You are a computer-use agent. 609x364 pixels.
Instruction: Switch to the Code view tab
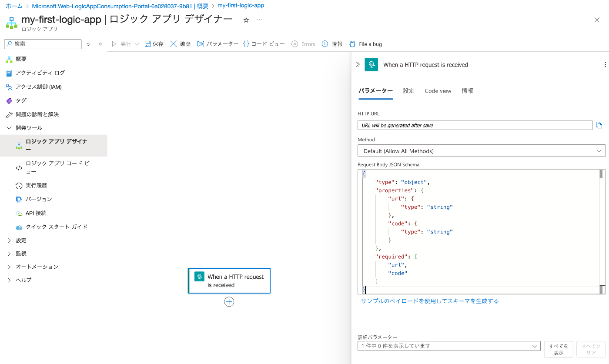tap(438, 91)
